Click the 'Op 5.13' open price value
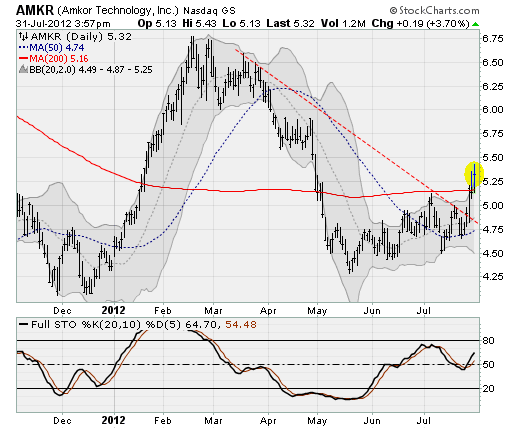This screenshot has height=429, width=520. [x=157, y=24]
